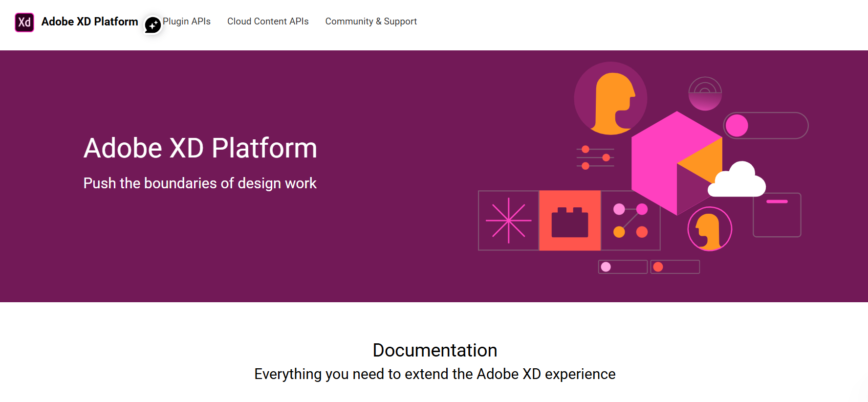Click the Adobe XD logo icon
Screen dimensions: 868x402
point(24,22)
